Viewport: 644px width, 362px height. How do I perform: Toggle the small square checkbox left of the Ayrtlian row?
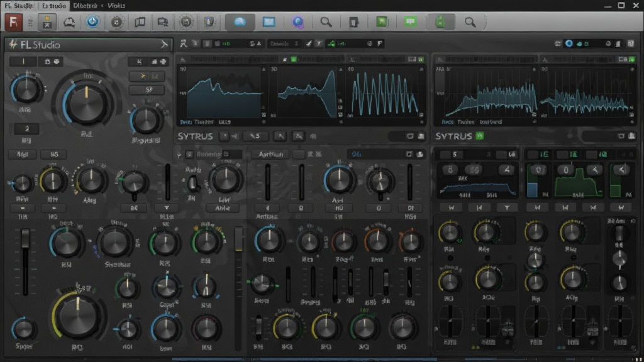coord(189,155)
